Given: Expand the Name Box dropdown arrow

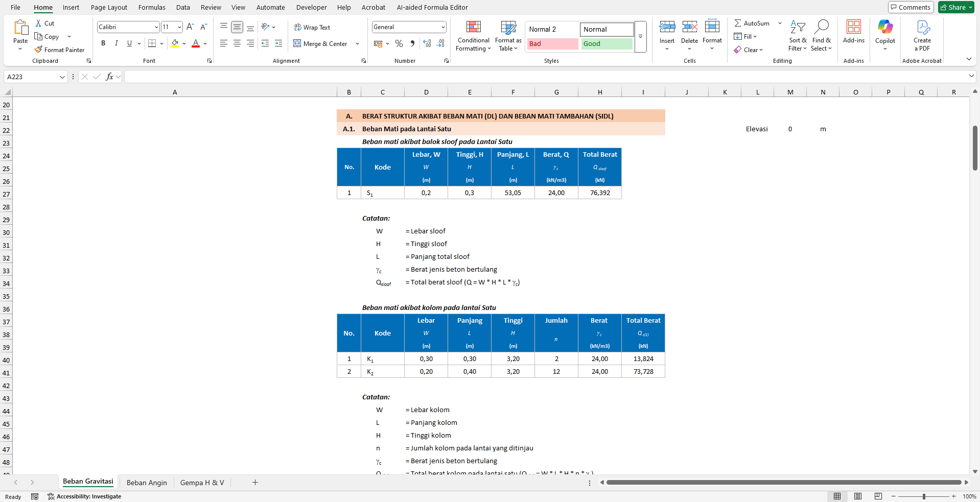Looking at the screenshot, I should (62, 77).
